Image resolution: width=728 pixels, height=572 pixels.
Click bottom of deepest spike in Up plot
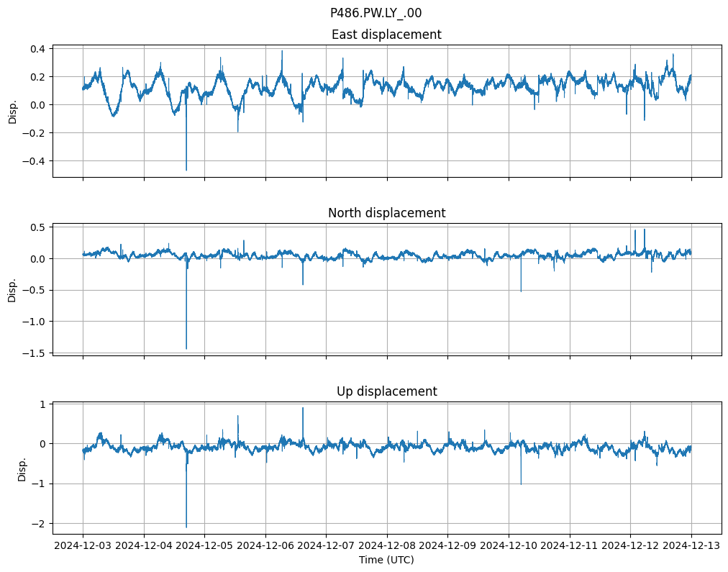[x=186, y=527]
